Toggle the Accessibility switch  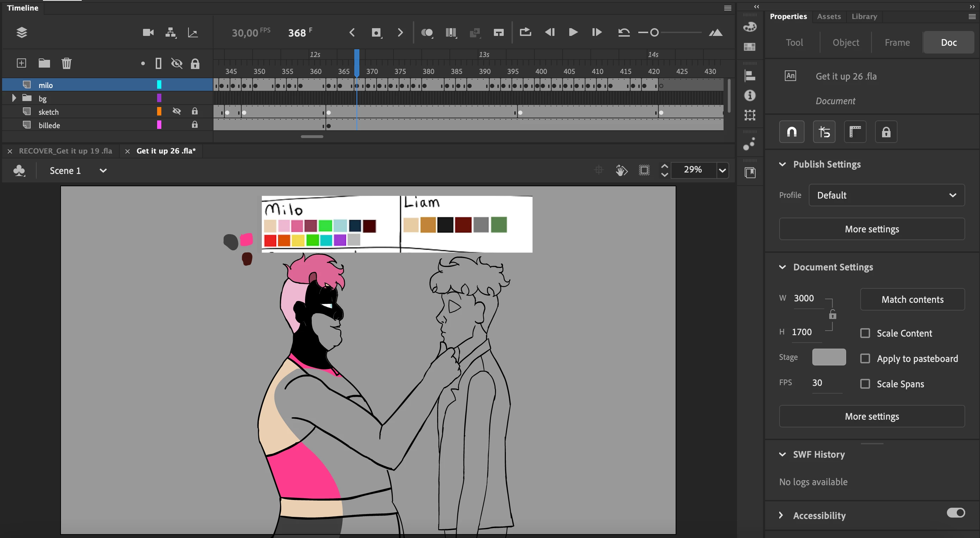(955, 513)
